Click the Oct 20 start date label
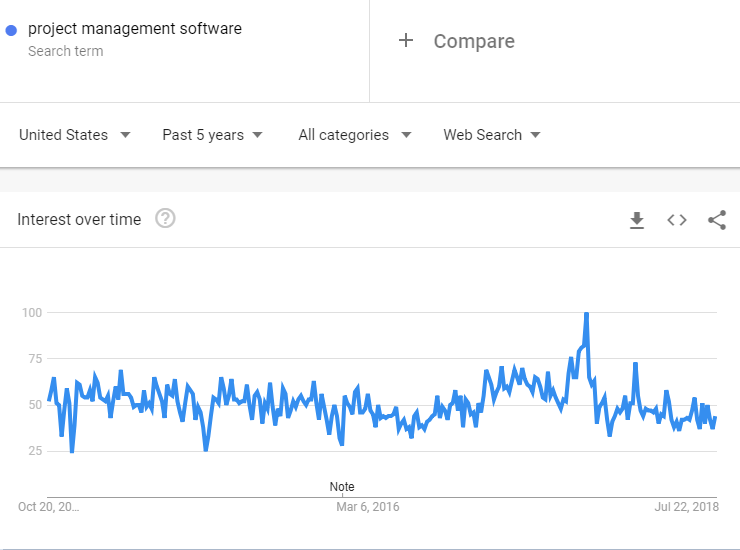The height and width of the screenshot is (550, 740). 48,507
